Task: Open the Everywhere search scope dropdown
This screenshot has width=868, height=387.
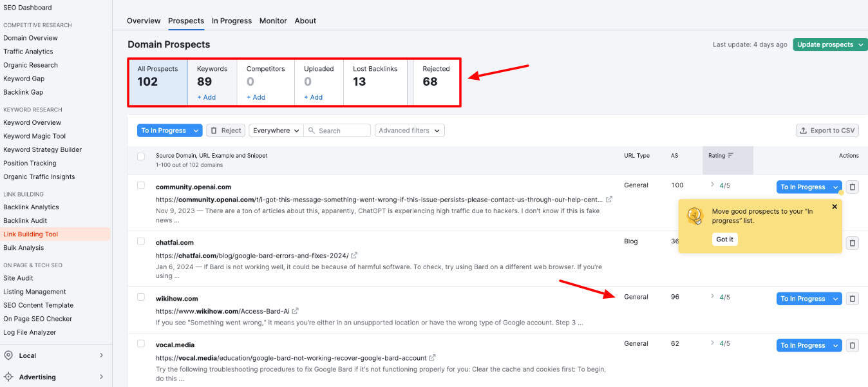Action: coord(276,130)
